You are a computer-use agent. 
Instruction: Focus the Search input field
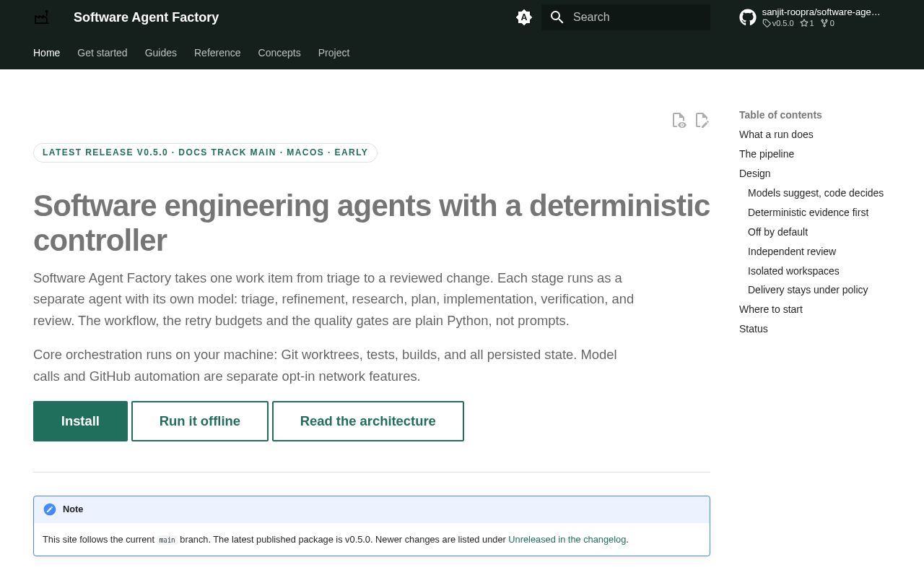click(x=626, y=17)
